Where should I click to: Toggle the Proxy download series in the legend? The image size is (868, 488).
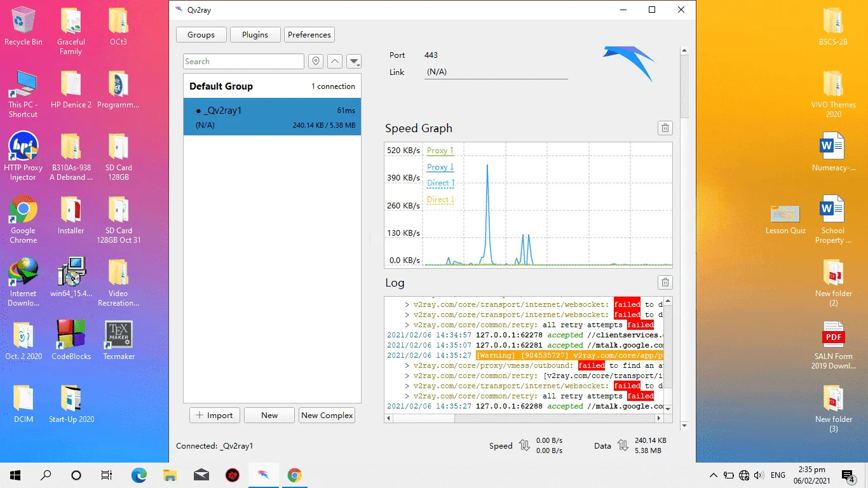click(x=440, y=167)
